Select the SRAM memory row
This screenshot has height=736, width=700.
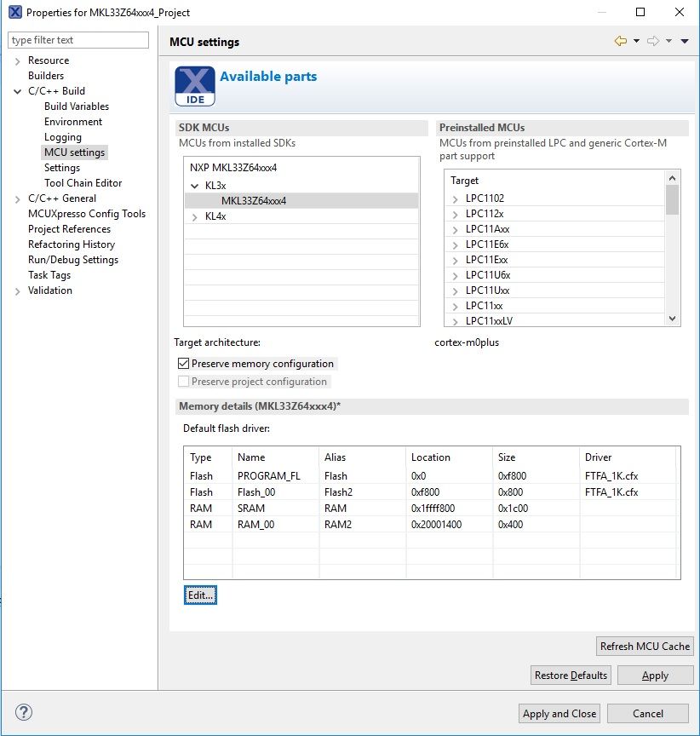431,509
